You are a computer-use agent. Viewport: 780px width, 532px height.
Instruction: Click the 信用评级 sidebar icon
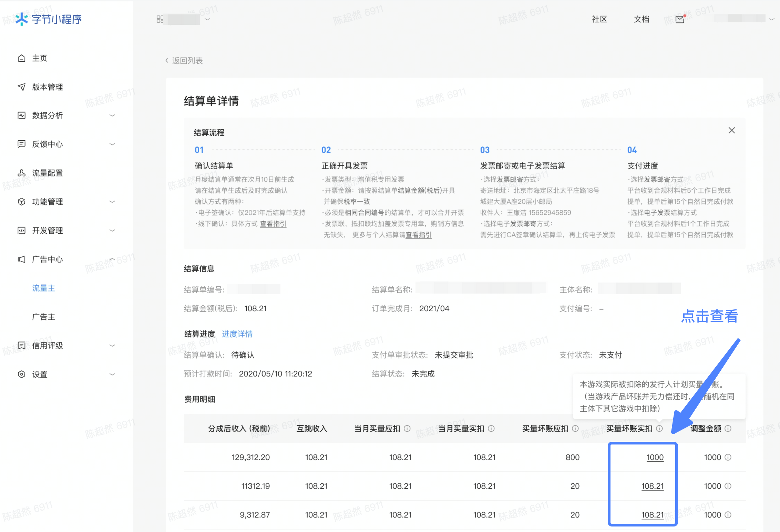pos(21,345)
